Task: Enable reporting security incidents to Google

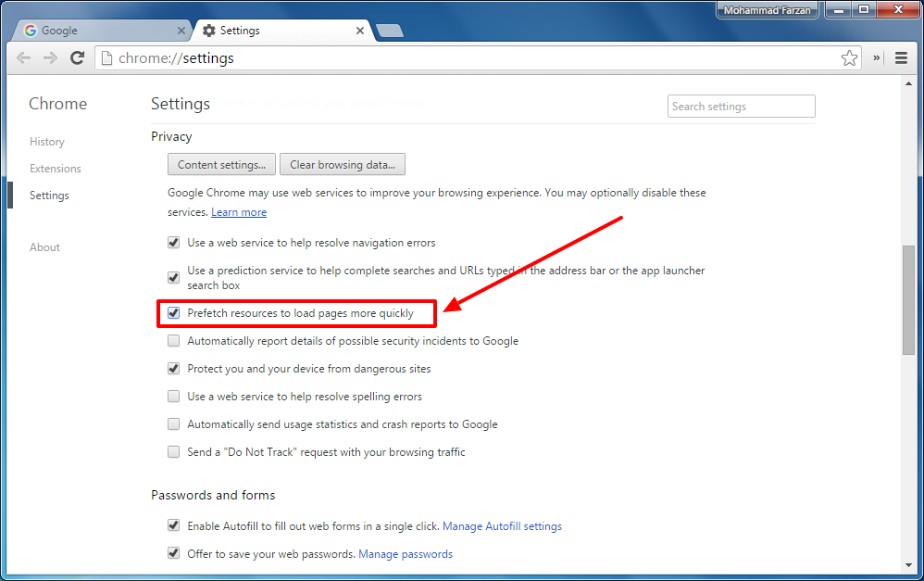Action: point(173,340)
